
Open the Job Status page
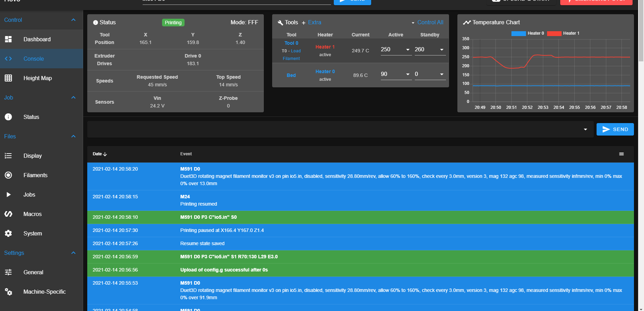(x=42, y=117)
